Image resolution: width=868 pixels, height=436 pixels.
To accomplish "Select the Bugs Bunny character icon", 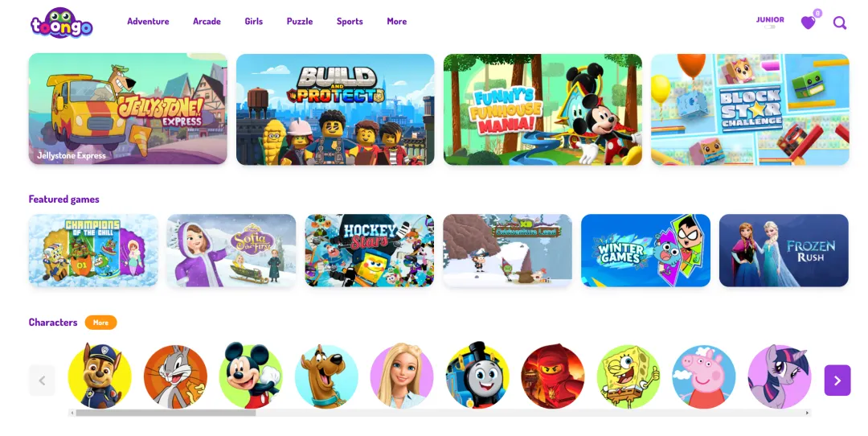I will [175, 376].
